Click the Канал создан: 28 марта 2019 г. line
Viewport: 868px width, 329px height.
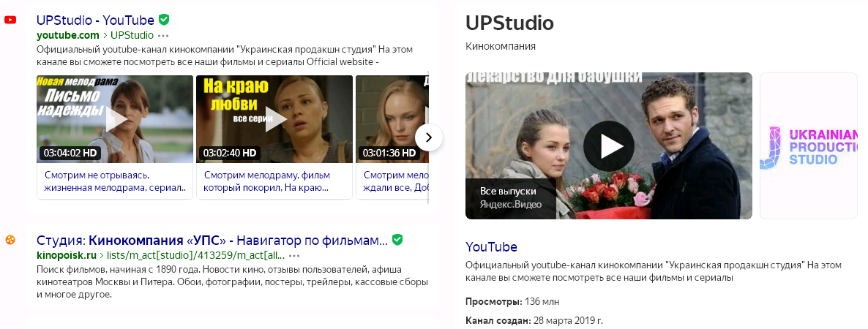pyautogui.click(x=534, y=320)
